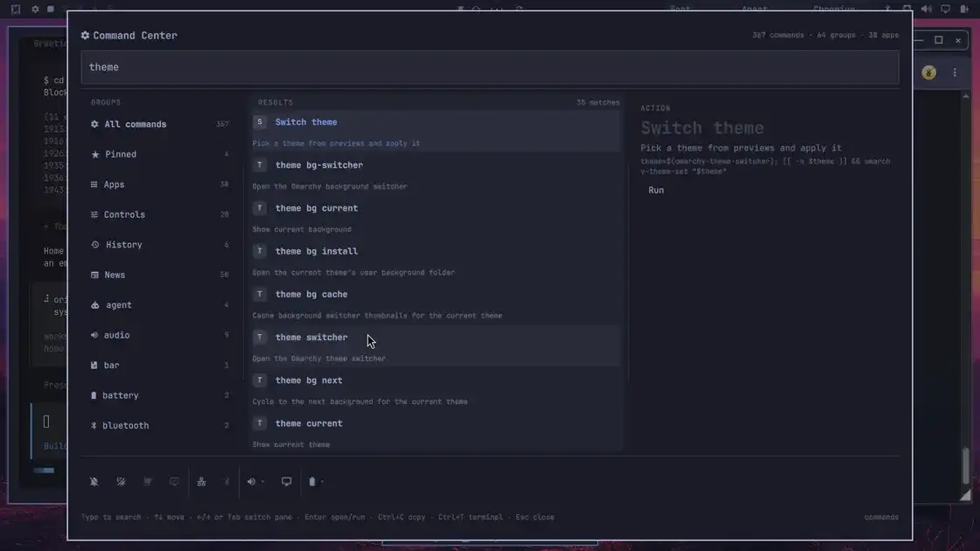The width and height of the screenshot is (980, 551).
Task: Focus the search field containing "theme"
Action: tap(489, 66)
